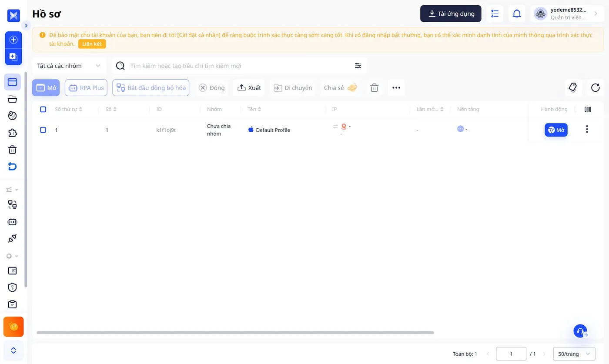Collapse the automation section in sidebar
This screenshot has width=609, height=364.
pos(12,190)
